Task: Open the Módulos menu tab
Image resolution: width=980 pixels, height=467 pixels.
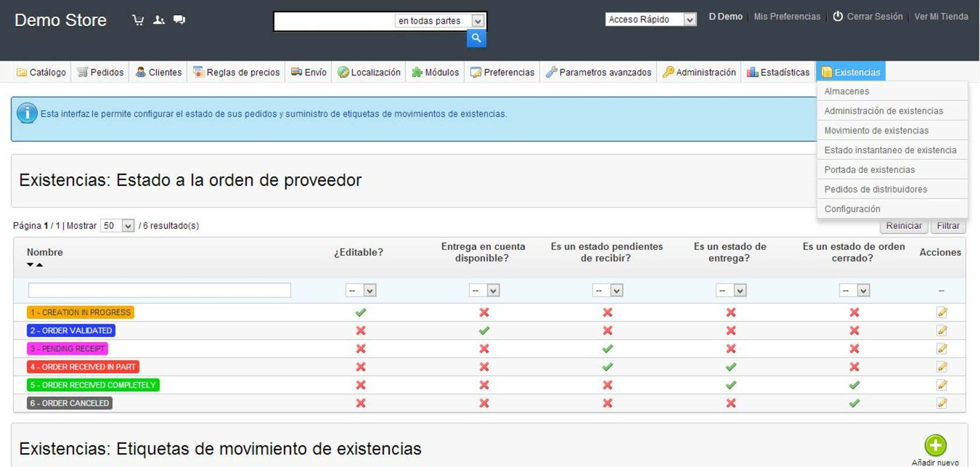Action: pos(435,72)
